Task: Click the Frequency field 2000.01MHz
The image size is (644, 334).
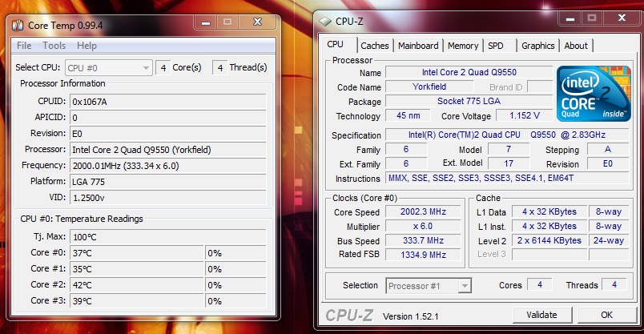Action: pyautogui.click(x=168, y=166)
